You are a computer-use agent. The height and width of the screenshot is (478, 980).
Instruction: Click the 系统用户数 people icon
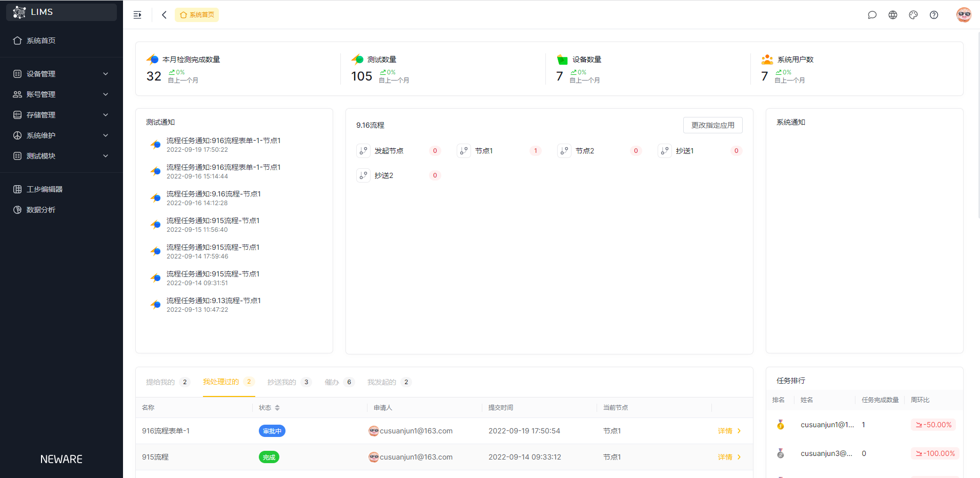767,59
